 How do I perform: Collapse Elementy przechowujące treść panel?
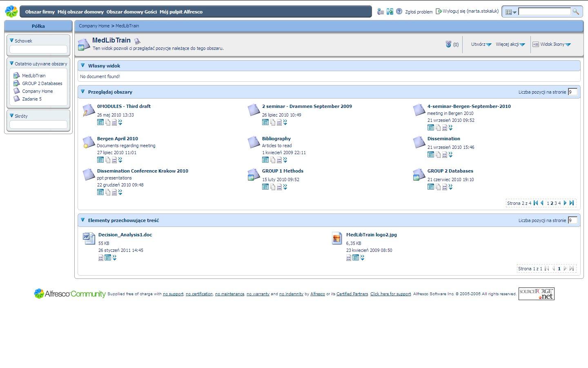(x=82, y=220)
